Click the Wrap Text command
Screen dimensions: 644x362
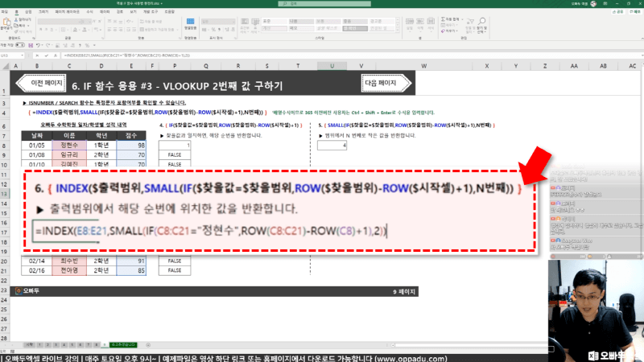(x=151, y=22)
